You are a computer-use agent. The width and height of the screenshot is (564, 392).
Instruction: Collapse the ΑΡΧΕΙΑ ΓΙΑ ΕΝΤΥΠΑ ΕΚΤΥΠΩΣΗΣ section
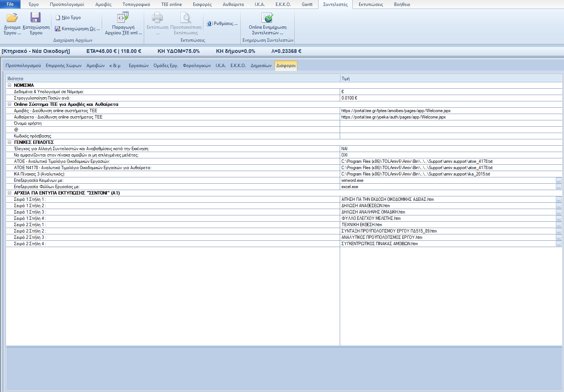[10, 193]
